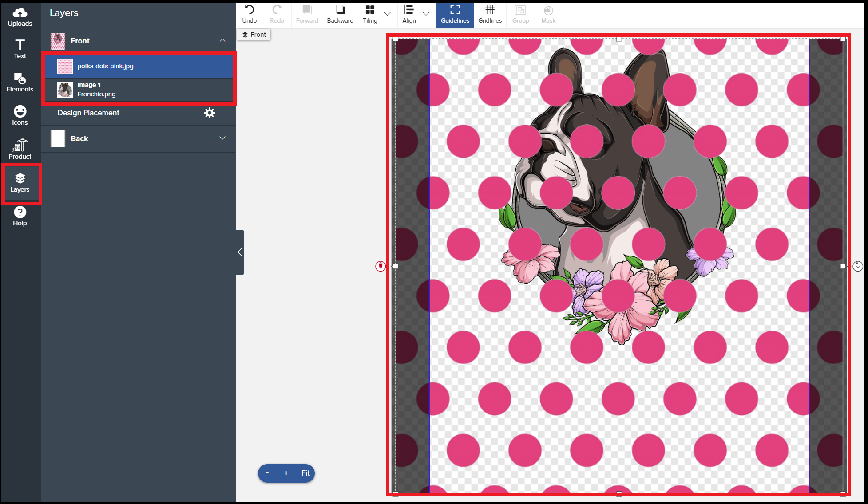Click the Align tool
This screenshot has width=868, height=504.
[409, 14]
